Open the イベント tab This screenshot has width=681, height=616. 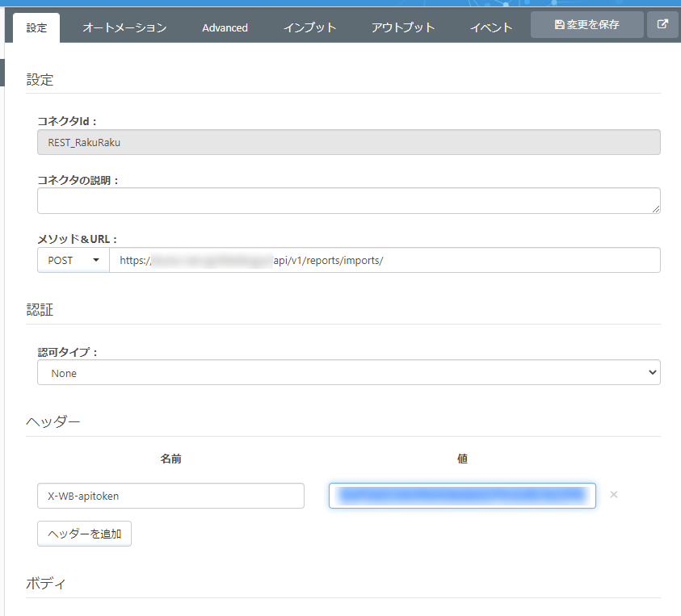pyautogui.click(x=491, y=27)
